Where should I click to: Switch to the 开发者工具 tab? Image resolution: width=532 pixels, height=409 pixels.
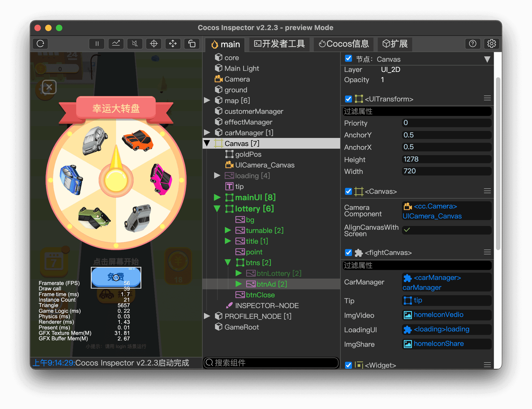[x=279, y=44]
